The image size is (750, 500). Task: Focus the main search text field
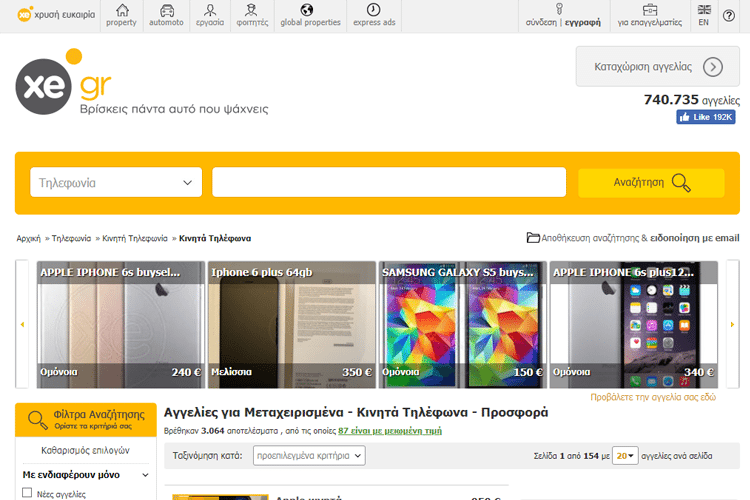pyautogui.click(x=389, y=182)
